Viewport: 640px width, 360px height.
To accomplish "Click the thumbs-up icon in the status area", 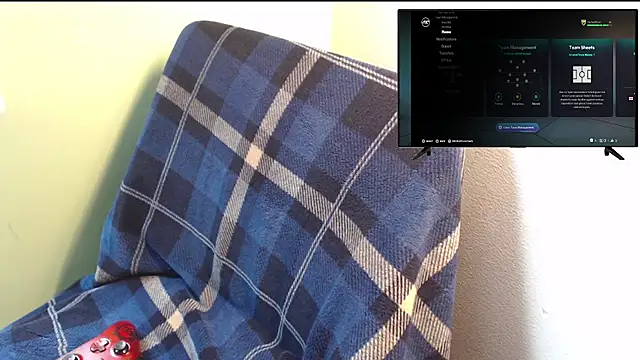I will [612, 140].
